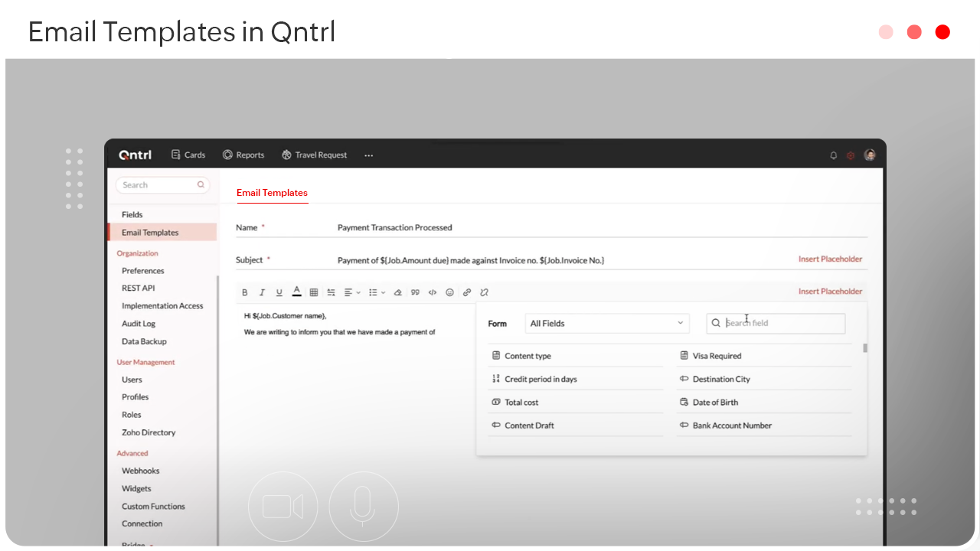Switch to the Reports tab

coord(243,155)
